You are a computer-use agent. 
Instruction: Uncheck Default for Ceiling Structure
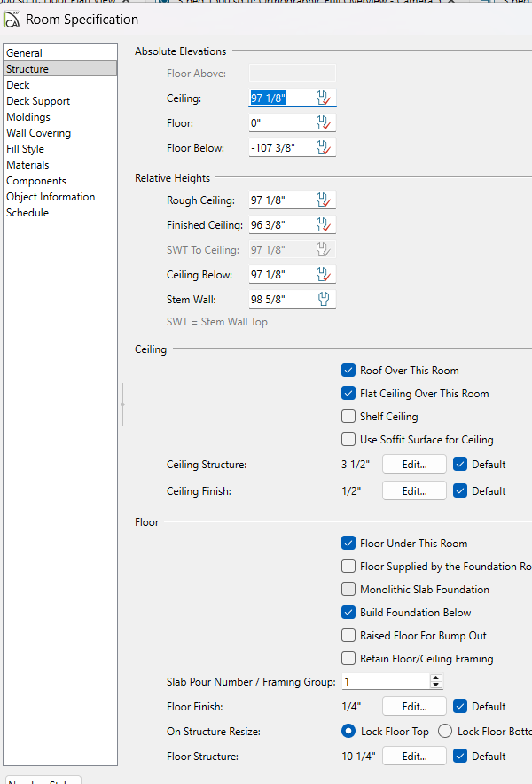click(459, 465)
